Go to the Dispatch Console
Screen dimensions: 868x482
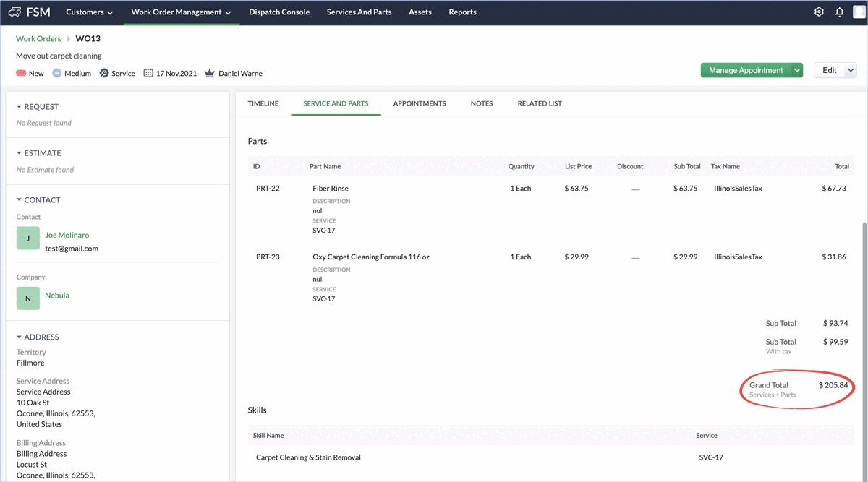click(x=279, y=12)
